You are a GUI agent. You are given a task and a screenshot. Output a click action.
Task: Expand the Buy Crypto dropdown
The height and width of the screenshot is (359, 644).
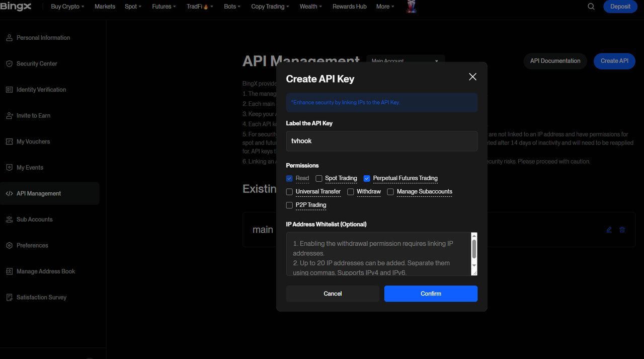click(x=67, y=7)
